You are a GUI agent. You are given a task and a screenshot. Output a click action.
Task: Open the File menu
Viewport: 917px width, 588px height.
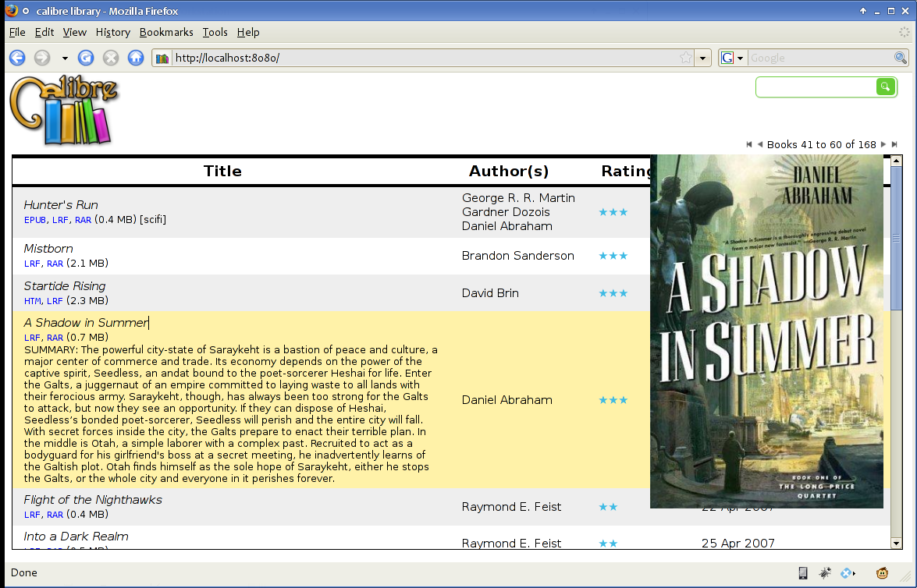pyautogui.click(x=17, y=32)
